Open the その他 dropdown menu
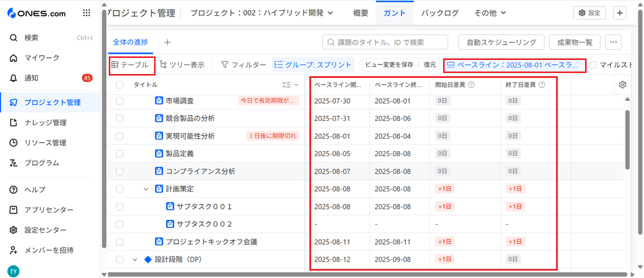 click(490, 13)
